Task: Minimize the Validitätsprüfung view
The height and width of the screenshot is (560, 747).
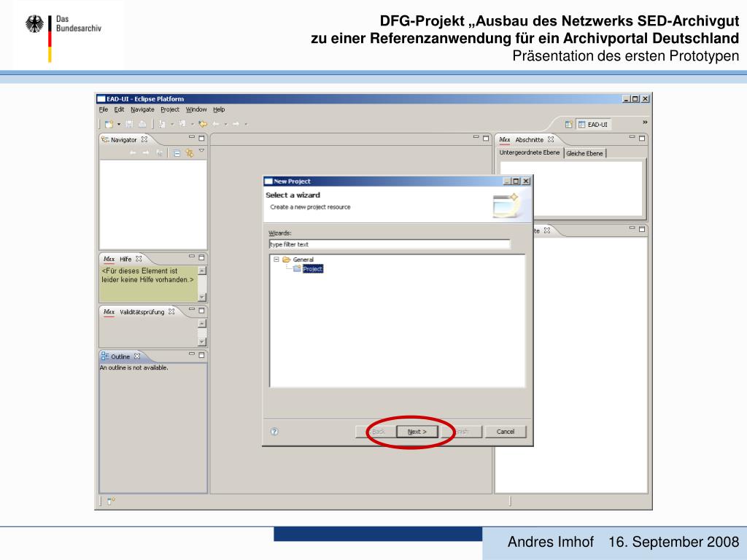Action: tap(192, 309)
